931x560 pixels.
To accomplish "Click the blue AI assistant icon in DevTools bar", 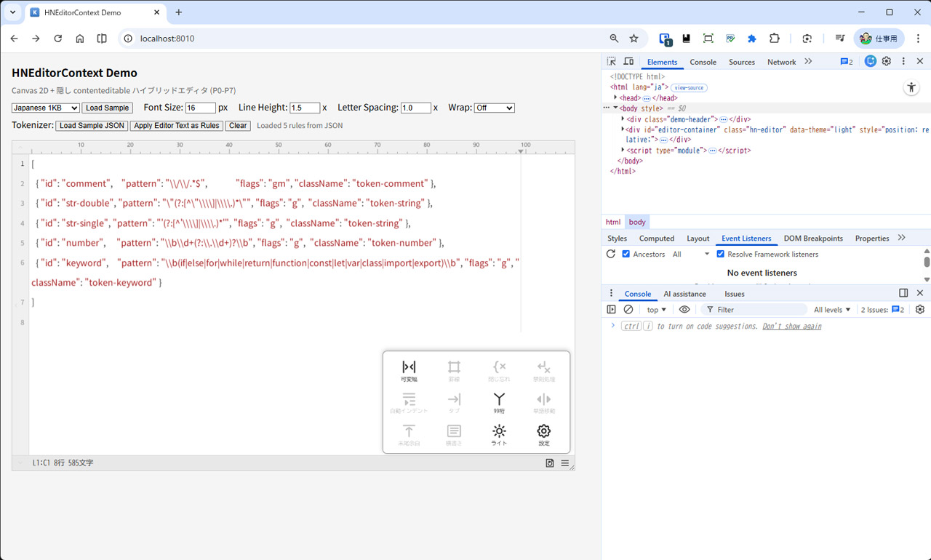I will 870,62.
